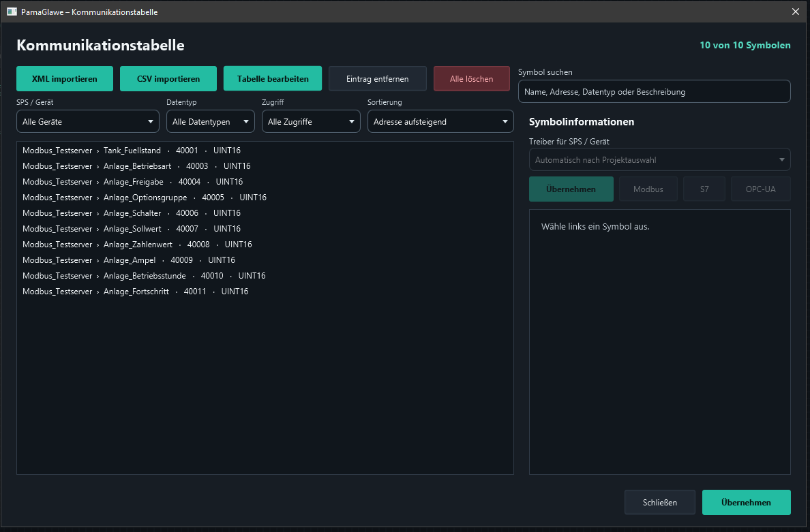The image size is (810, 532).
Task: Open the Alle Datentypen dropdown
Action: click(210, 121)
